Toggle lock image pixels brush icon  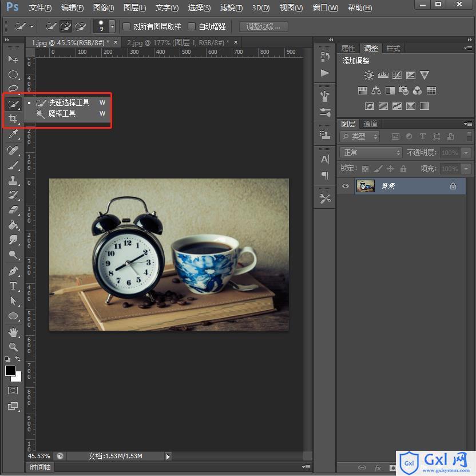click(x=378, y=168)
